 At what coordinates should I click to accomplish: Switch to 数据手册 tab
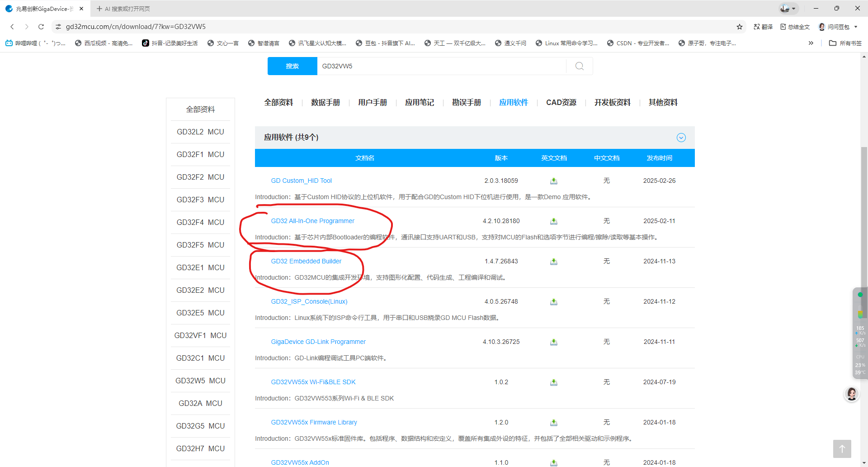tap(325, 103)
